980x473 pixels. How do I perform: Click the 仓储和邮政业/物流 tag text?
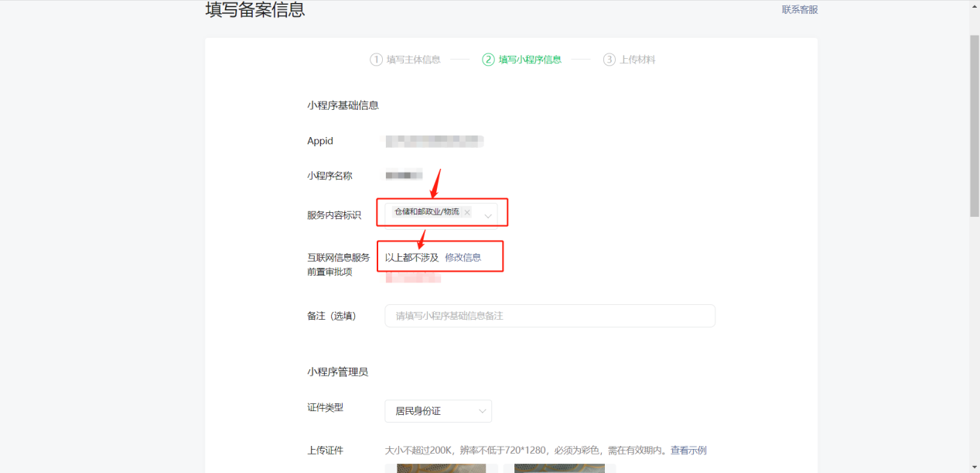click(427, 212)
